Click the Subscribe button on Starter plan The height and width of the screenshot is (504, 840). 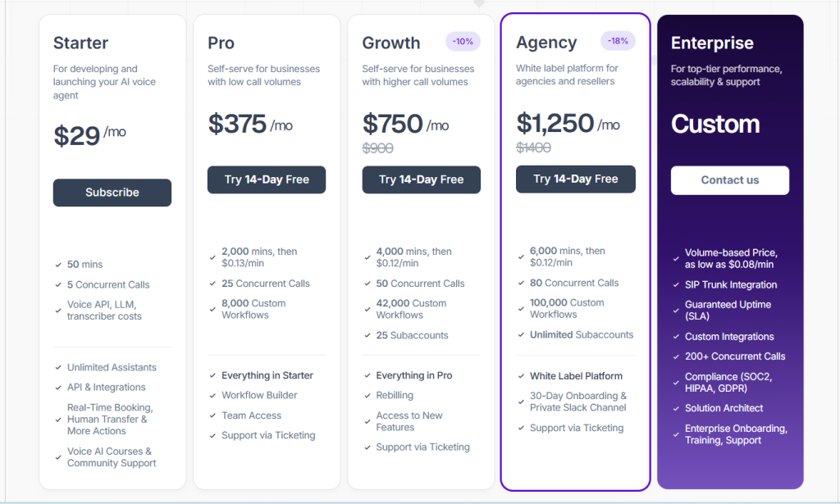(112, 193)
